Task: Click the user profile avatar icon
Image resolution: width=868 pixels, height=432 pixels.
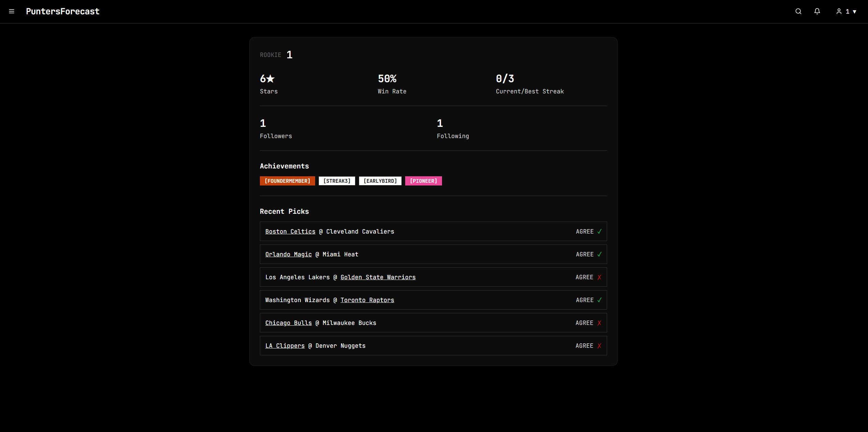Action: [x=839, y=12]
